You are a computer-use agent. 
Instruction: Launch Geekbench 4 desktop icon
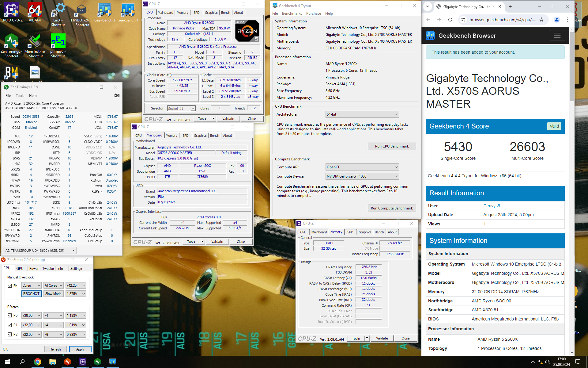pos(128,12)
